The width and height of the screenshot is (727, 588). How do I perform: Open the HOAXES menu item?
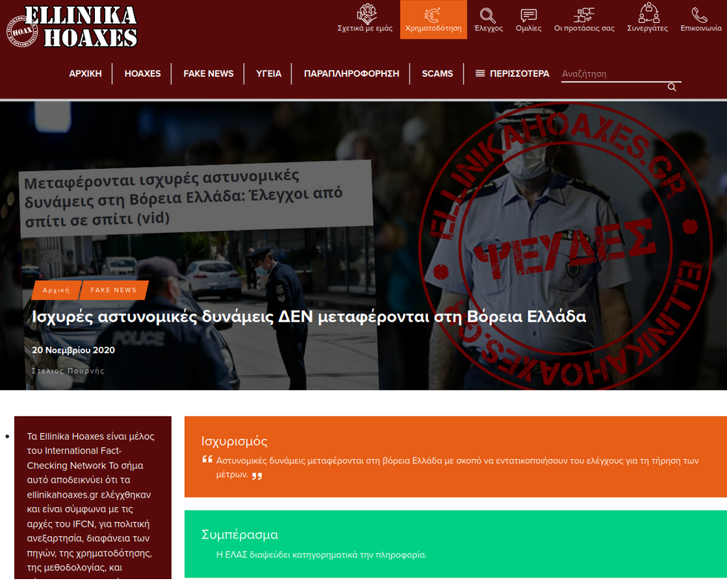click(142, 73)
